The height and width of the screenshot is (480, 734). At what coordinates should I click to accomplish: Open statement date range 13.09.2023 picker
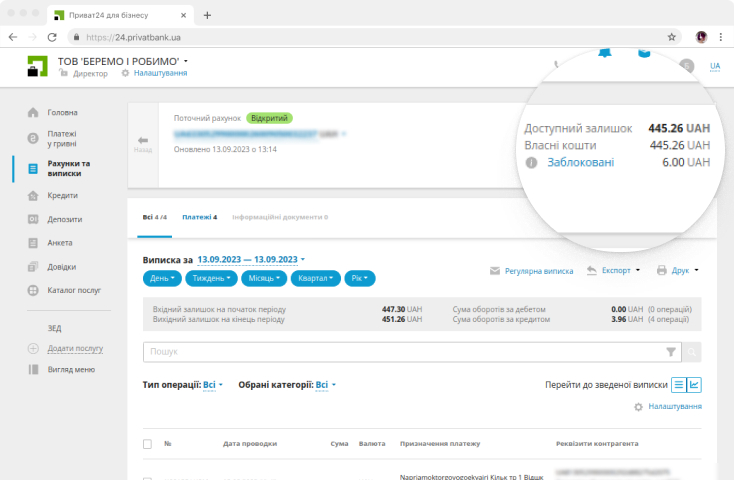(250, 259)
